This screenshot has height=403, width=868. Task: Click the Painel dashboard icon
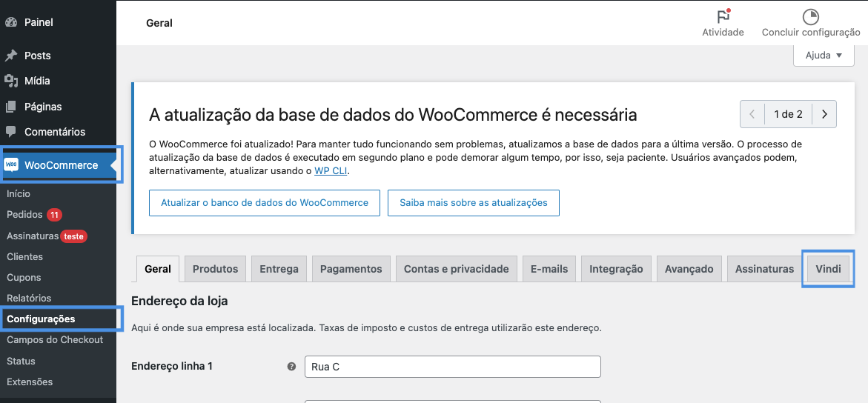(11, 22)
